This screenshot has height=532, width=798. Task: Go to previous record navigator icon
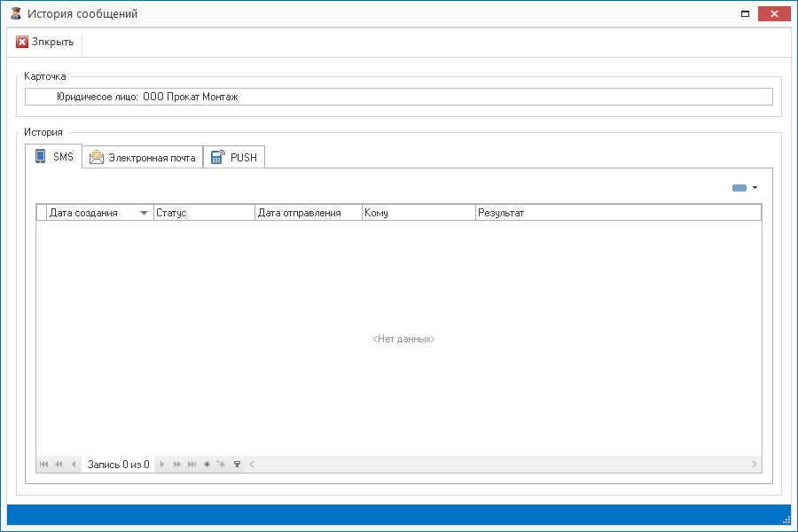pyautogui.click(x=74, y=465)
